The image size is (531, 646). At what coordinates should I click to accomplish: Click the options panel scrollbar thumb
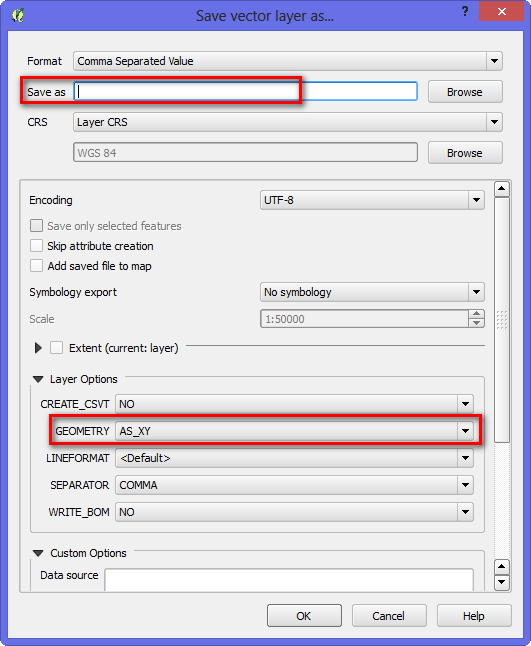point(502,320)
